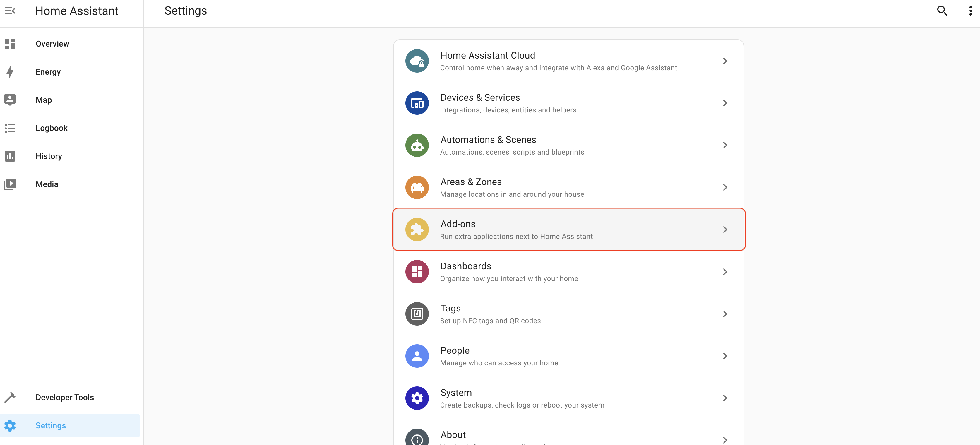980x445 pixels.
Task: Click the search magnifier icon
Action: (x=942, y=11)
